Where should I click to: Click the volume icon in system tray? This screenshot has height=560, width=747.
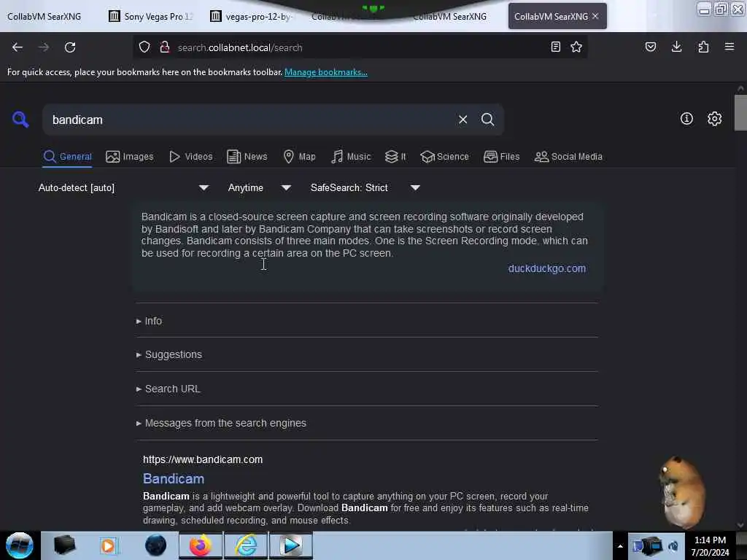click(x=673, y=546)
